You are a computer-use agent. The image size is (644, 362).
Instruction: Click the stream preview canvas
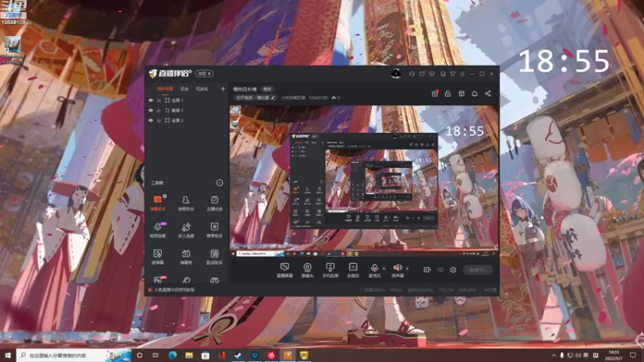click(x=364, y=181)
